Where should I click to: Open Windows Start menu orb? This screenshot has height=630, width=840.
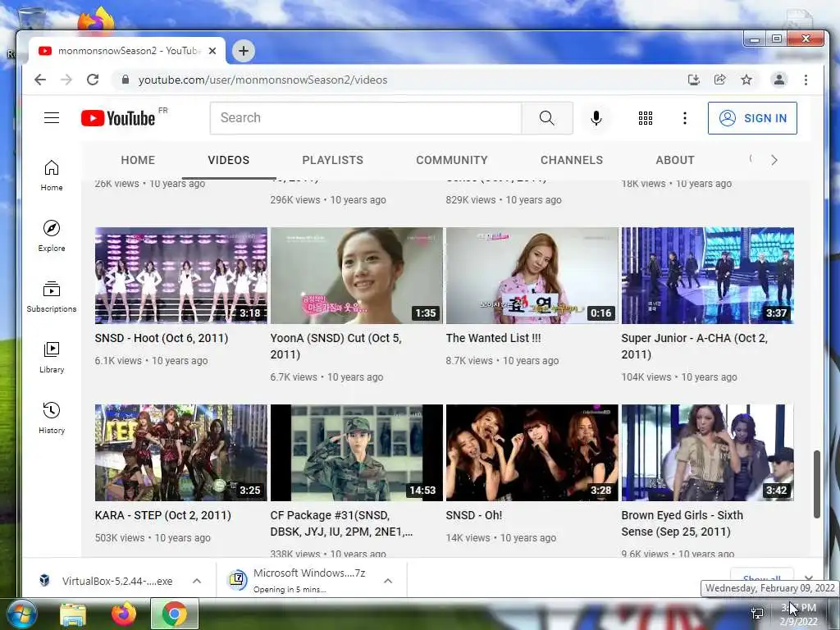pyautogui.click(x=22, y=614)
